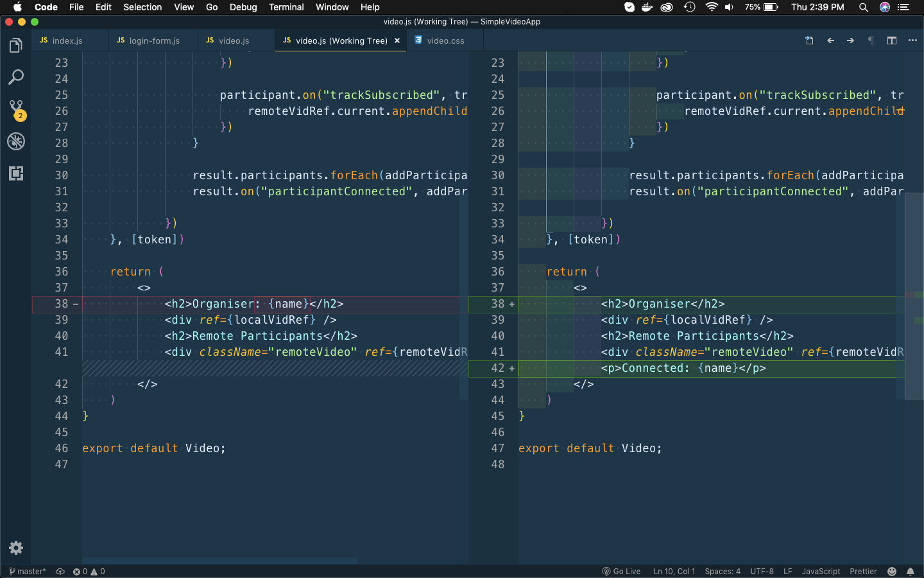924x578 pixels.
Task: Open notifications bell icon in status bar
Action: [x=911, y=572]
